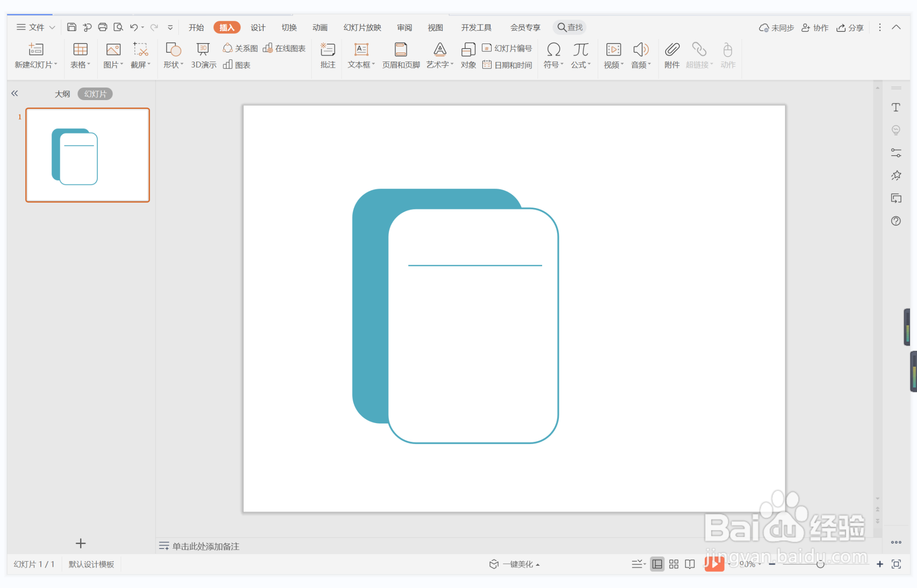Viewport: 917px width, 588px height.
Task: Switch to reading view in status bar
Action: [690, 564]
